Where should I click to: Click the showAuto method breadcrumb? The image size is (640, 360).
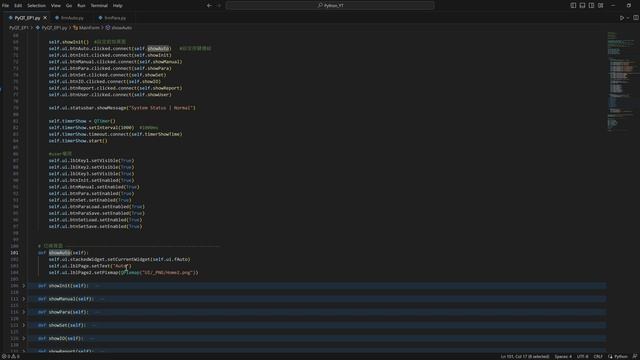(x=122, y=28)
